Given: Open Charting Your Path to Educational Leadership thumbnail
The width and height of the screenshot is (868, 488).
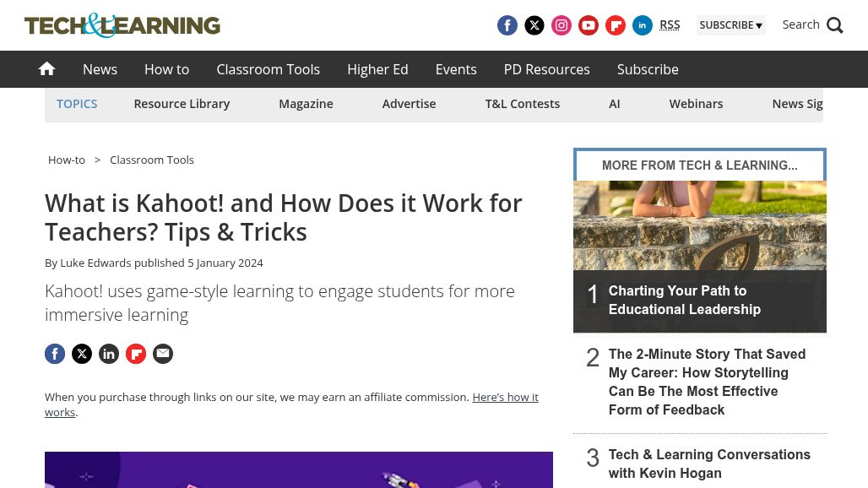Looking at the screenshot, I should 699,245.
